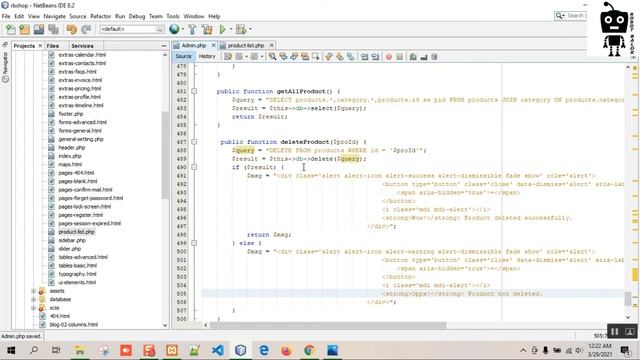Click the Find Previous Occurrence icon
The width and height of the screenshot is (640, 360).
283,56
